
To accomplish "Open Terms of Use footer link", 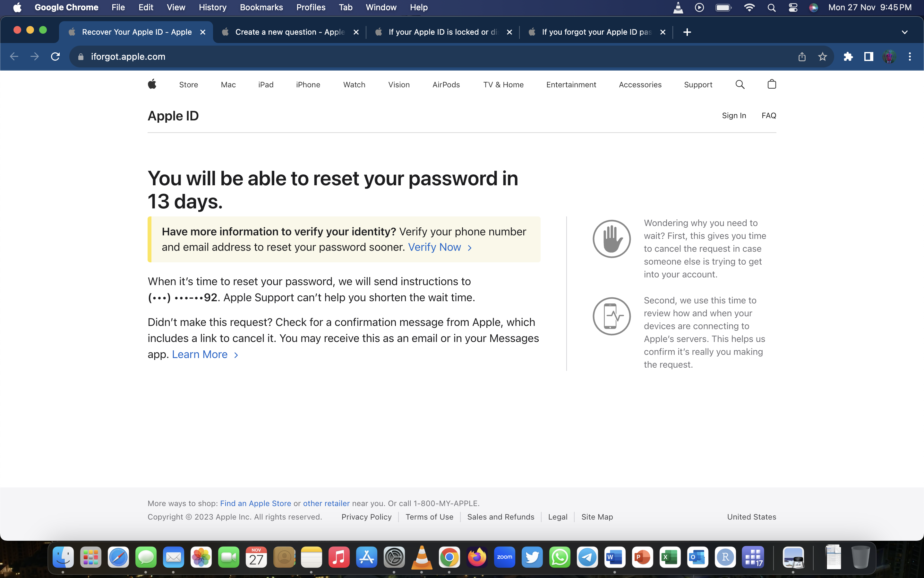I will tap(430, 517).
